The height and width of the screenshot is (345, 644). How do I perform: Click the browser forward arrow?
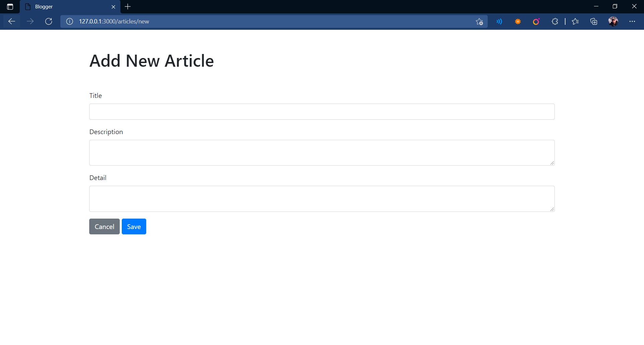[x=30, y=21]
